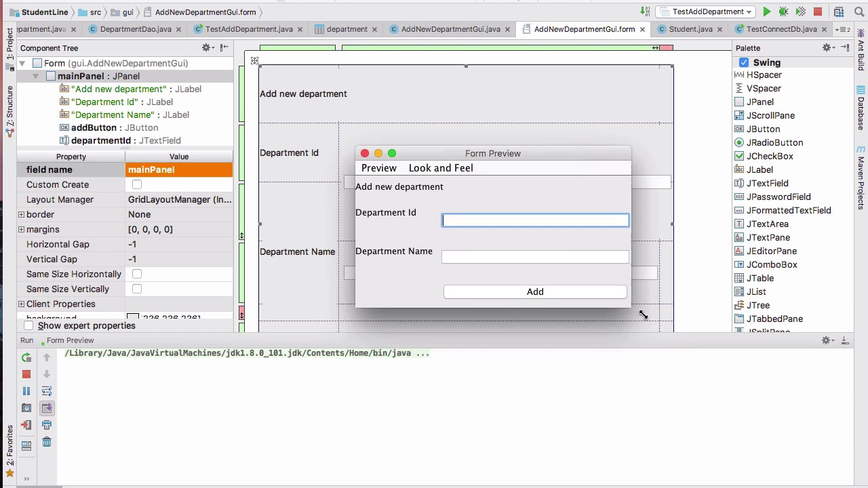Viewport: 868px width, 488px height.
Task: Enable the Same Size Horizontally checkbox
Action: [x=137, y=274]
